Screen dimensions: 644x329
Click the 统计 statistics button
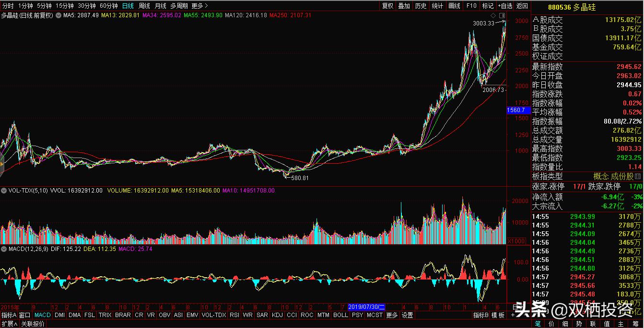pos(437,6)
